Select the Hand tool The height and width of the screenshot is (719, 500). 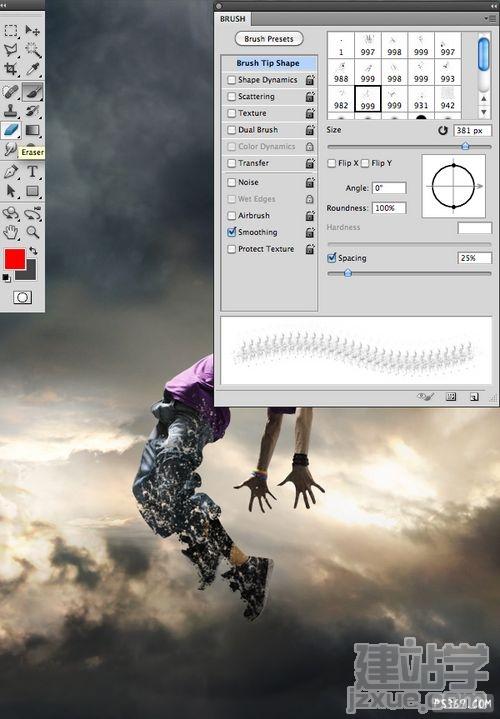pyautogui.click(x=11, y=232)
